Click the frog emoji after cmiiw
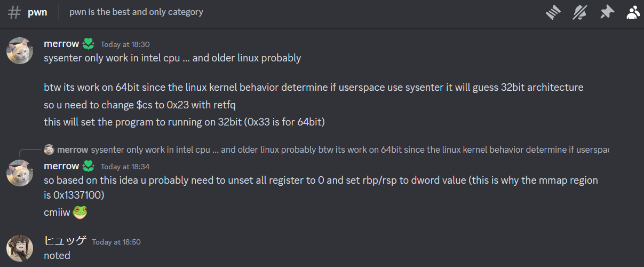Screen dimensions: 644x267 pyautogui.click(x=81, y=212)
